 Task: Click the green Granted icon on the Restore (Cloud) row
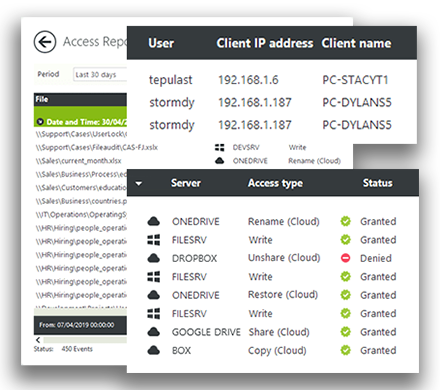[346, 295]
